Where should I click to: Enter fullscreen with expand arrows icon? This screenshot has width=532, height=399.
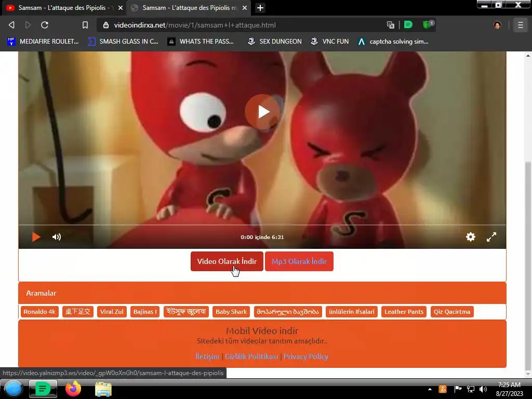(491, 237)
